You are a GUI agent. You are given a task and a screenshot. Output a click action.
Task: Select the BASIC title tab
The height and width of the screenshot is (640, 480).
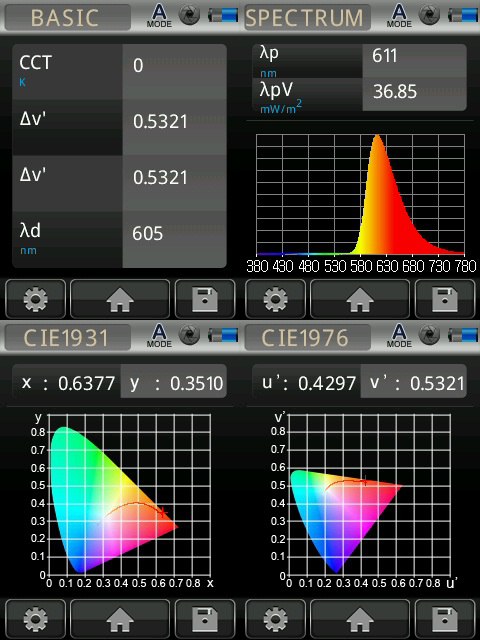[x=67, y=18]
